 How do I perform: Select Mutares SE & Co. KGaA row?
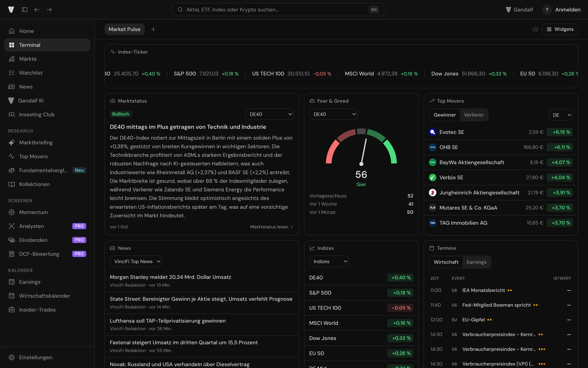tap(501, 208)
